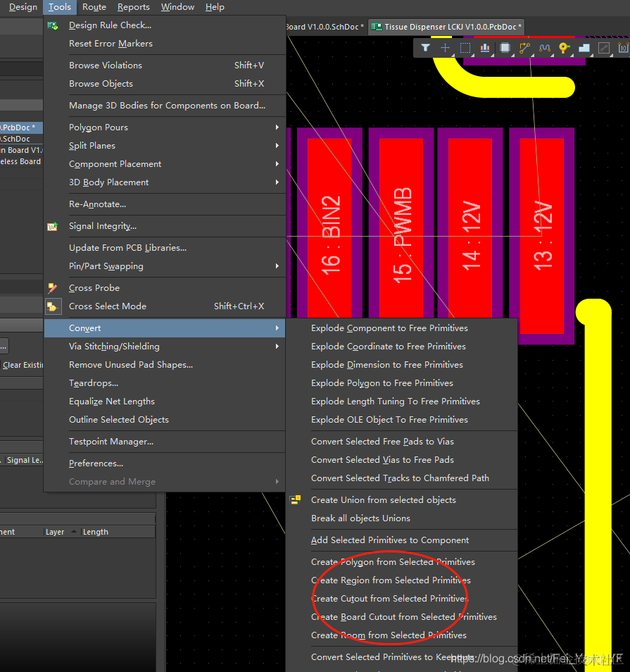The image size is (630, 672).
Task: Click the Cross Probe icon
Action: click(x=52, y=288)
